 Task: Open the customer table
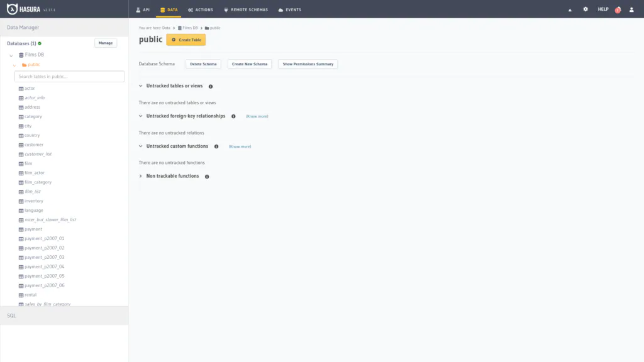34,145
